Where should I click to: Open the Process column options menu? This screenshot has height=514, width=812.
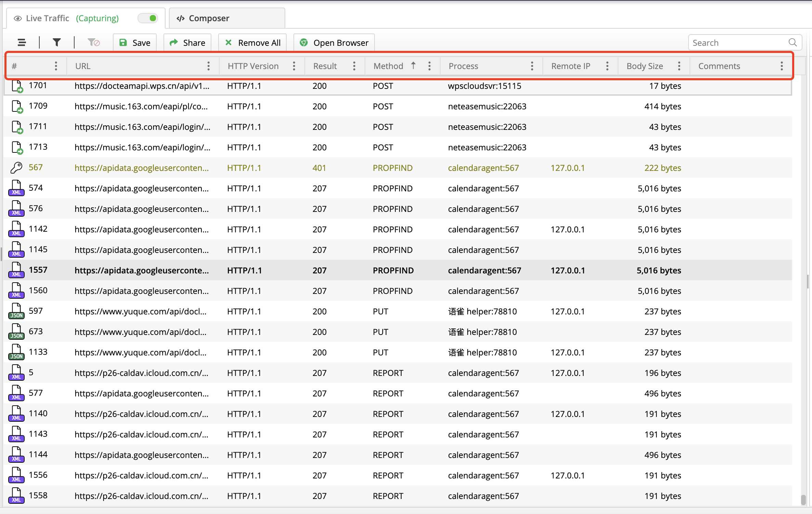(x=532, y=66)
